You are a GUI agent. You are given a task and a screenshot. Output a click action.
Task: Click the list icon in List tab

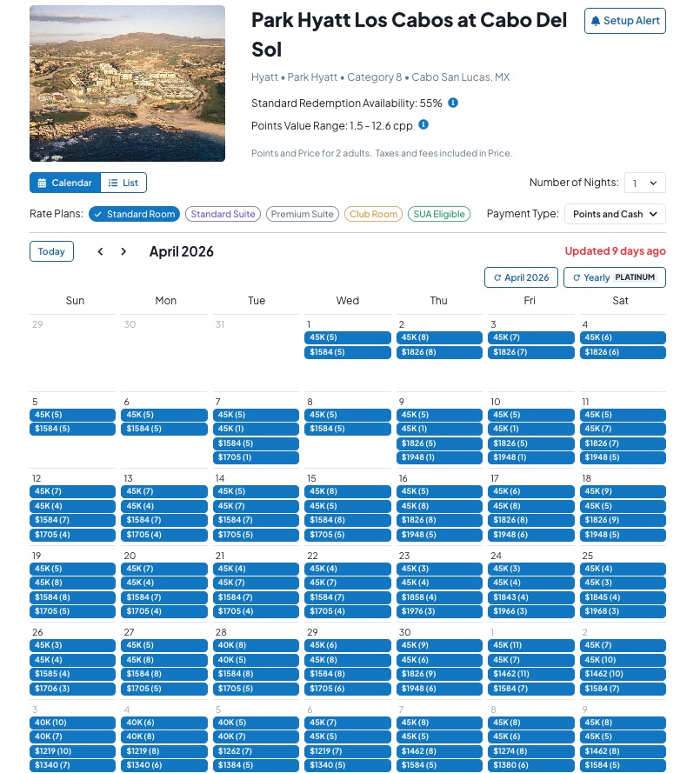pyautogui.click(x=113, y=183)
